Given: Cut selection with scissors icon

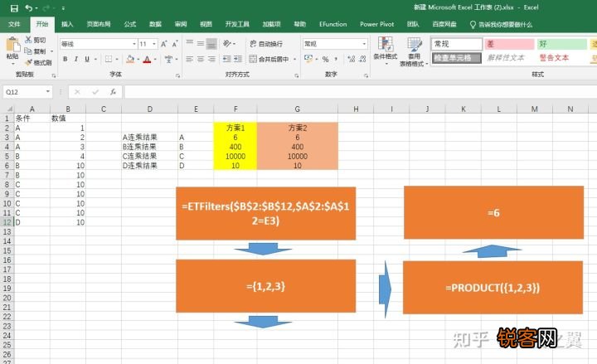Looking at the screenshot, I should pos(28,40).
